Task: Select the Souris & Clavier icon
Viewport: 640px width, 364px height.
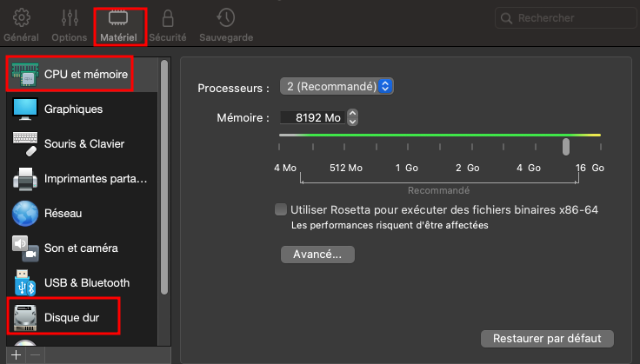Action: click(x=26, y=144)
